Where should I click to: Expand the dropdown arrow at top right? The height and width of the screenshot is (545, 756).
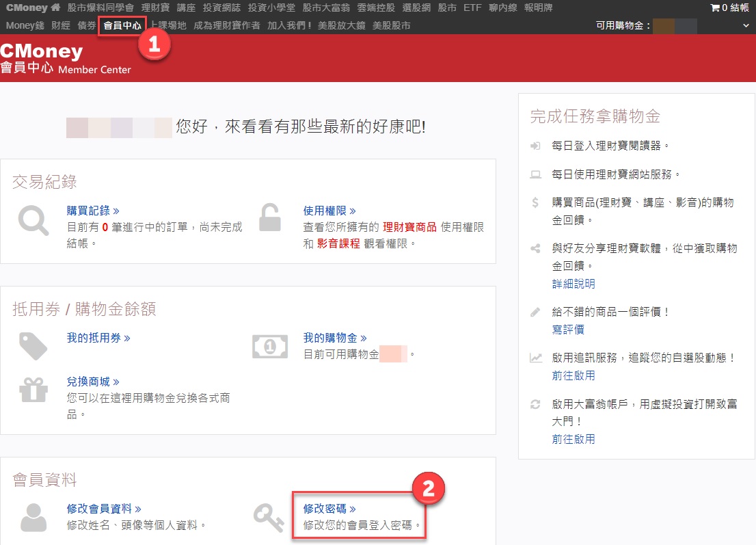pos(745,26)
